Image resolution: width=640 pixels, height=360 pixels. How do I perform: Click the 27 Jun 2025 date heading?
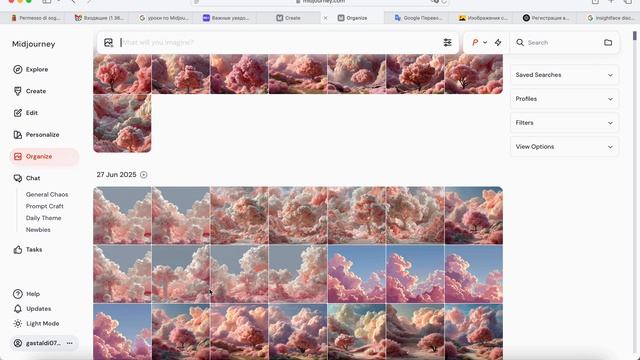[116, 175]
